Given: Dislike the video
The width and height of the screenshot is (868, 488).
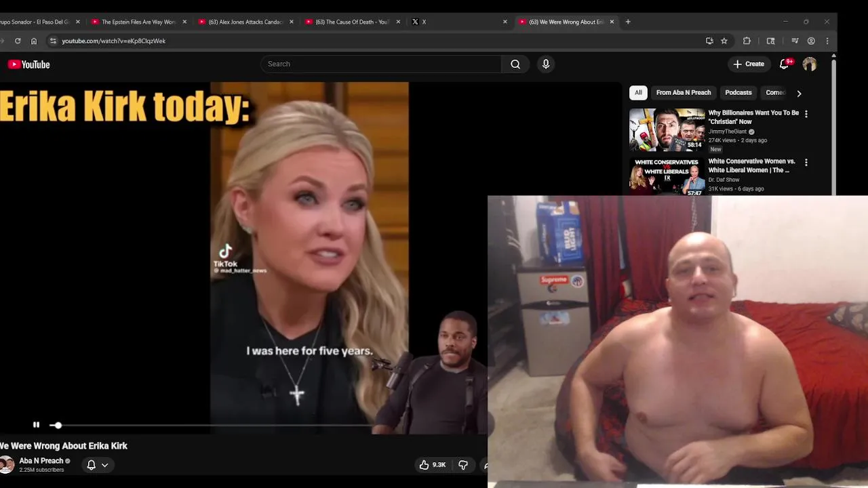Looking at the screenshot, I should (x=463, y=465).
